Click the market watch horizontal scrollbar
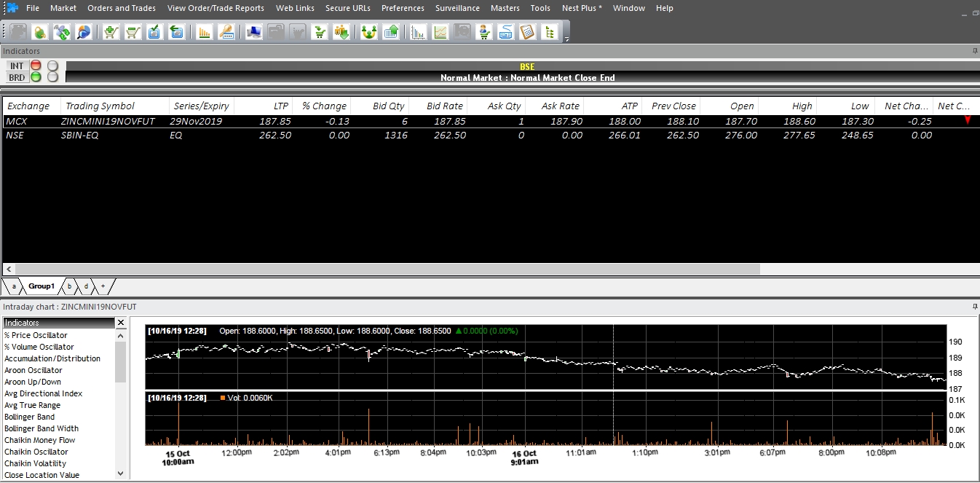The height and width of the screenshot is (483, 980). pos(386,269)
